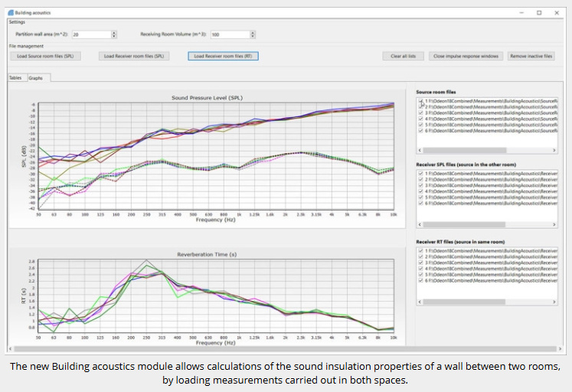Click right arrow of Receiver RT files scrollbar
The image size is (572, 392).
pos(554,302)
